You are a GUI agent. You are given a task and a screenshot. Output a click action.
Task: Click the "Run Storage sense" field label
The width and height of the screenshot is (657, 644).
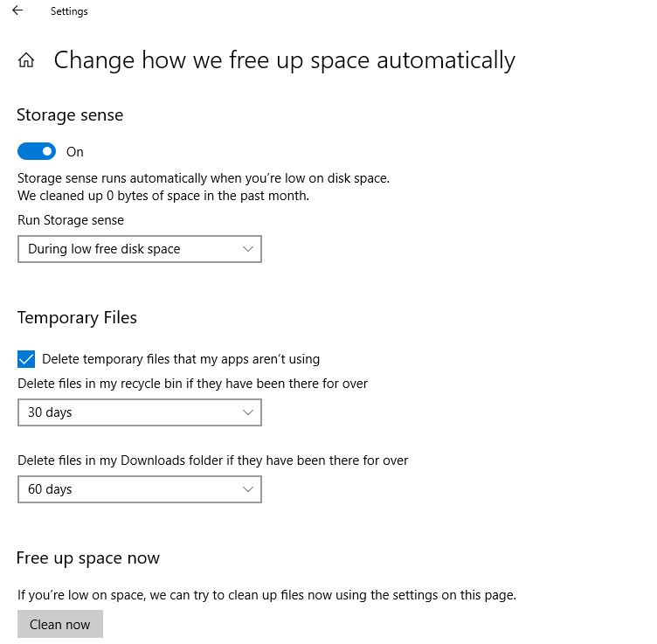71,220
